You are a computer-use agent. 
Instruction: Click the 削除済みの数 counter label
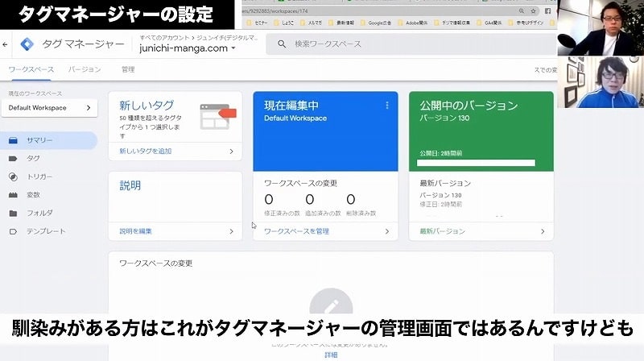click(x=361, y=214)
